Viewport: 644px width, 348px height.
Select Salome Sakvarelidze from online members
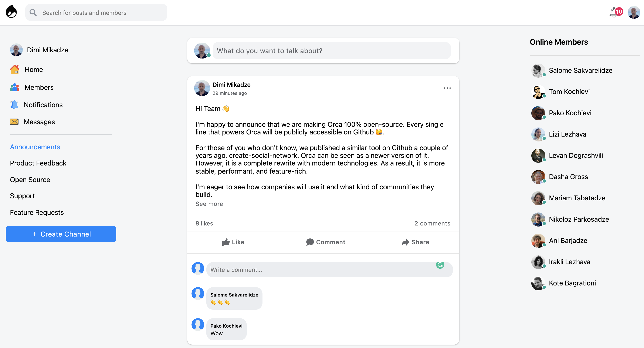click(x=580, y=69)
